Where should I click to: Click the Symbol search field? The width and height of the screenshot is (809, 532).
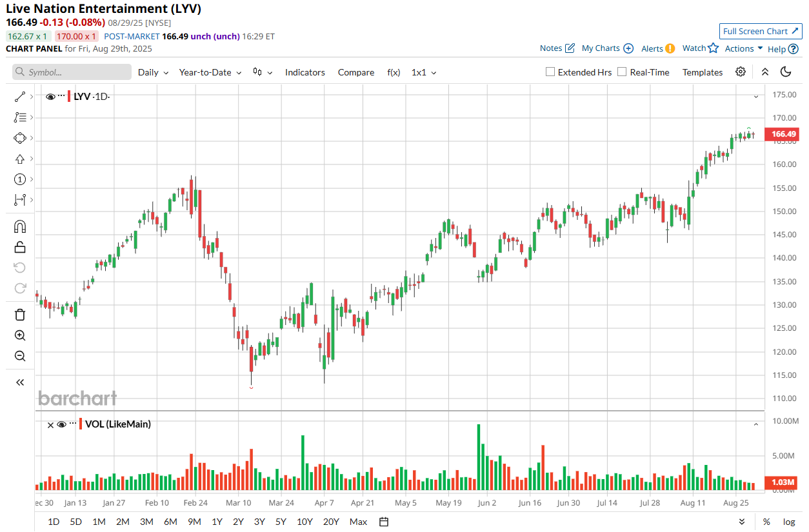coord(72,72)
